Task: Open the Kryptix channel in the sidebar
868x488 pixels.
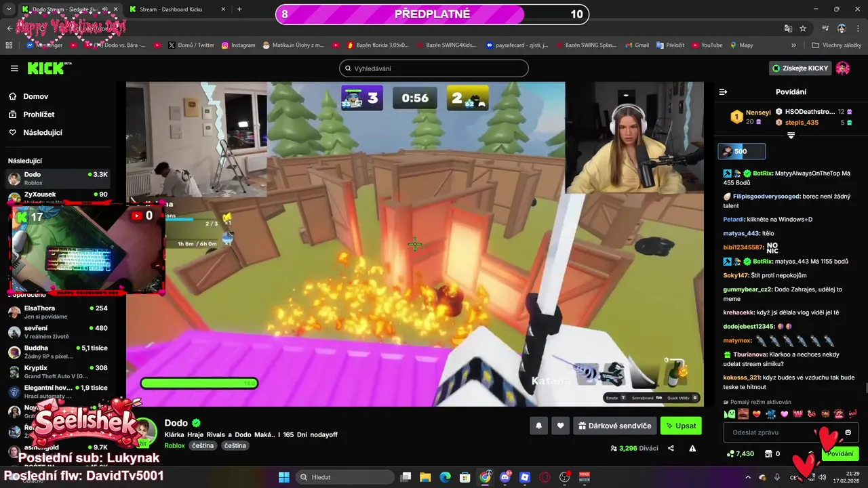Action: click(58, 371)
